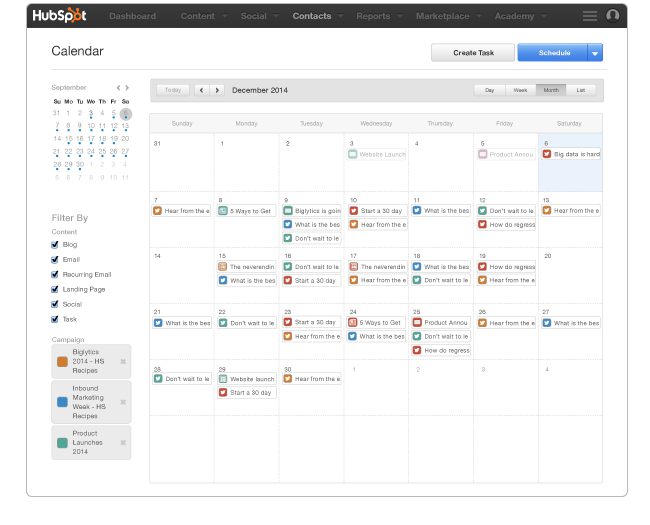Open the hamburger menu icon

tap(590, 16)
